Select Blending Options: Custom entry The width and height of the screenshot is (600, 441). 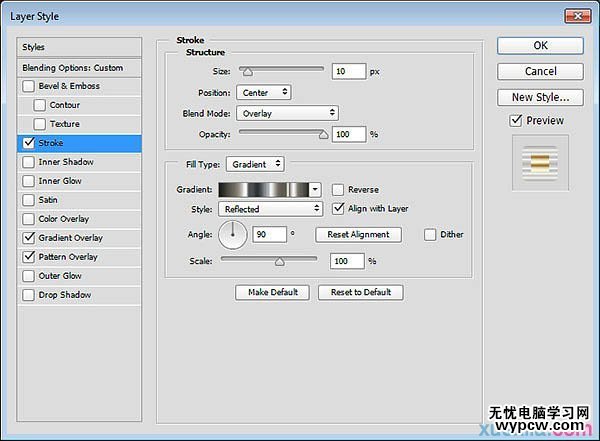[x=79, y=68]
